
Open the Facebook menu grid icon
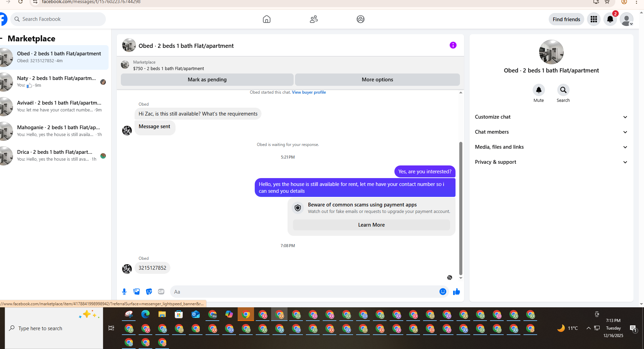click(594, 19)
